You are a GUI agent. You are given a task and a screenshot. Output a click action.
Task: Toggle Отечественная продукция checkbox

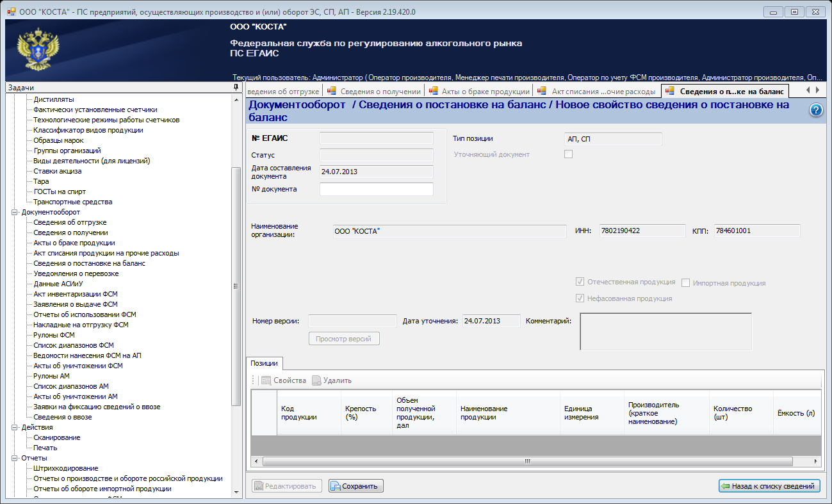[580, 282]
